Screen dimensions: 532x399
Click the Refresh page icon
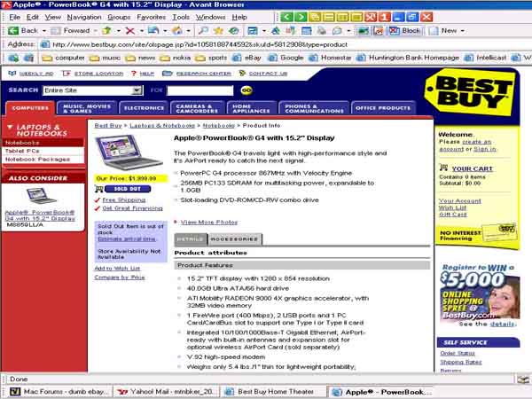coord(153,31)
